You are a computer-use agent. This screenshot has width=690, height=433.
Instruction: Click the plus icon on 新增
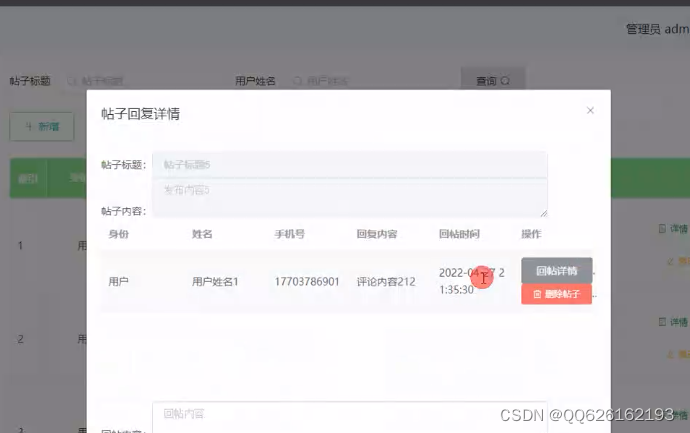coord(29,127)
